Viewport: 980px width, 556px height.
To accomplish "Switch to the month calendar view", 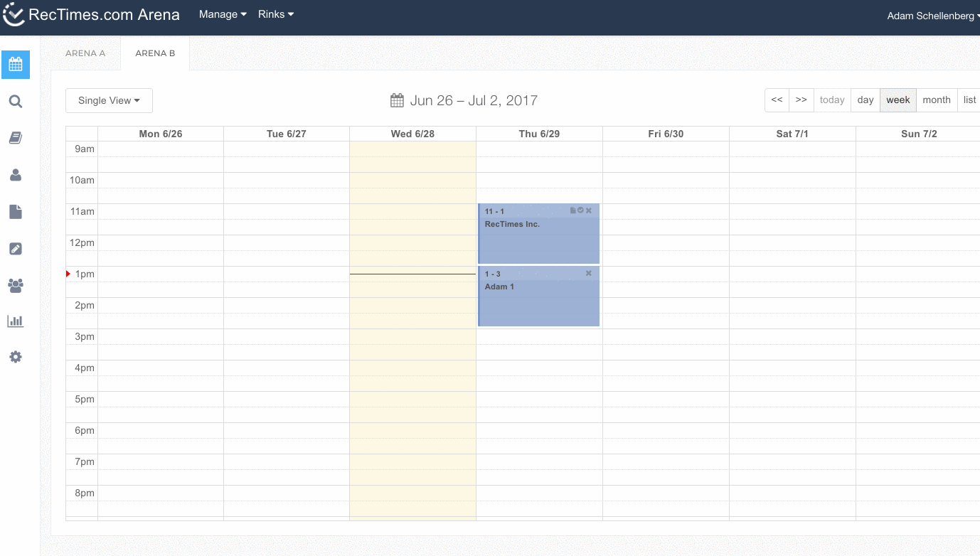I will (936, 100).
